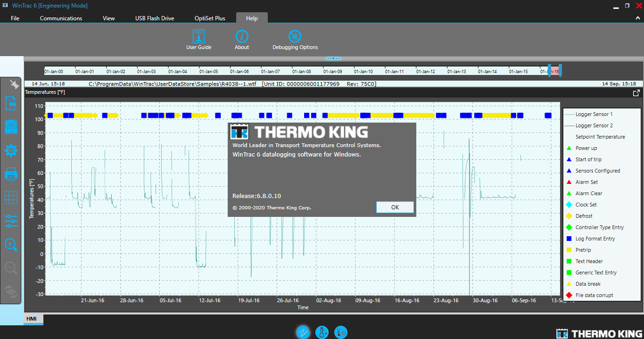This screenshot has height=339, width=644.
Task: Show the table grid view icon
Action: [x=11, y=198]
